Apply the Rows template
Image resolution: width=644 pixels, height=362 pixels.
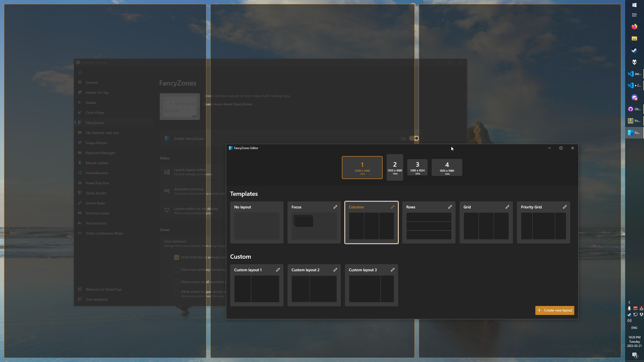[x=429, y=222]
